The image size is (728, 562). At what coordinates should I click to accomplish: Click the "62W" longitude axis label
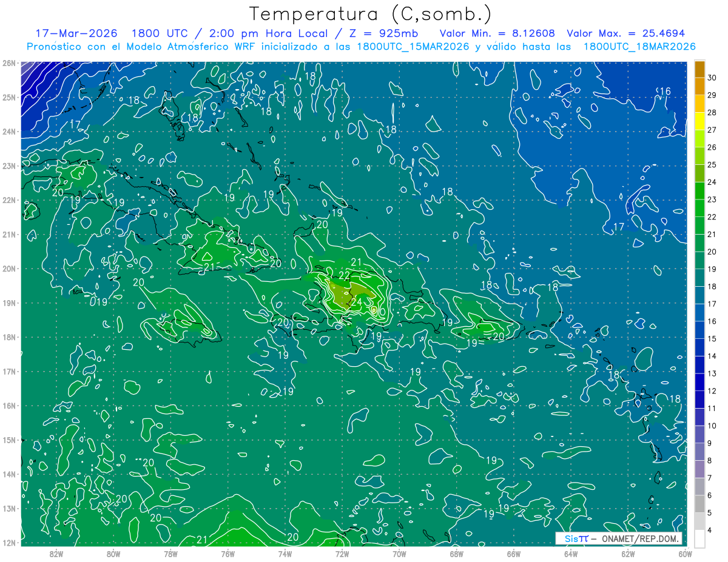[628, 554]
